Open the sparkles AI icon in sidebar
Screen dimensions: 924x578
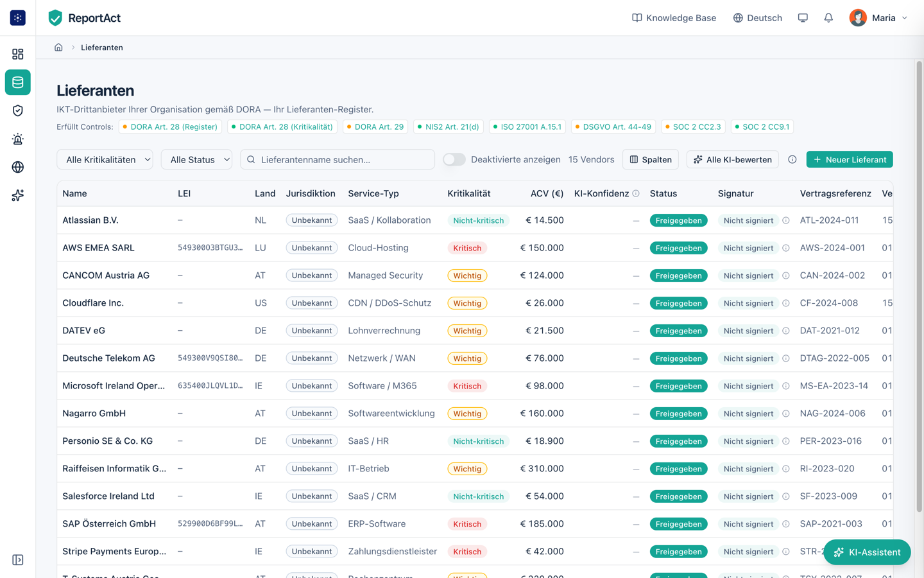18,195
